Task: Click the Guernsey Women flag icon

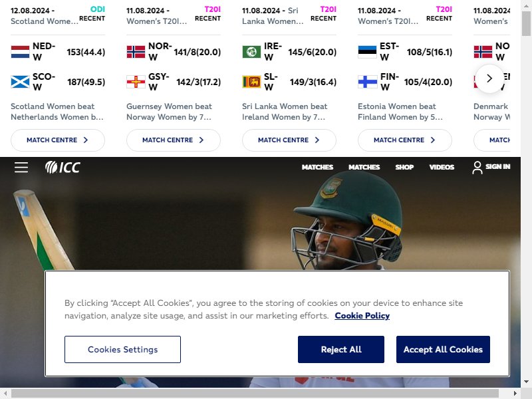Action: pos(136,82)
